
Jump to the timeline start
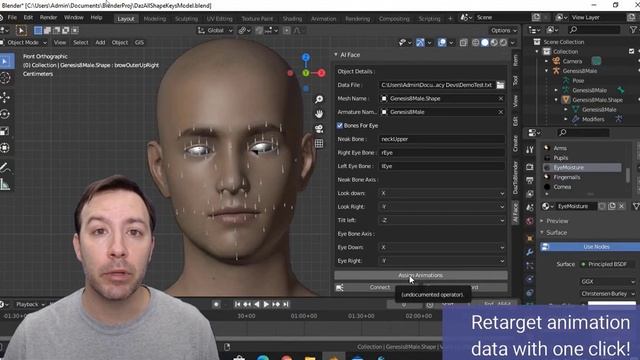238,304
